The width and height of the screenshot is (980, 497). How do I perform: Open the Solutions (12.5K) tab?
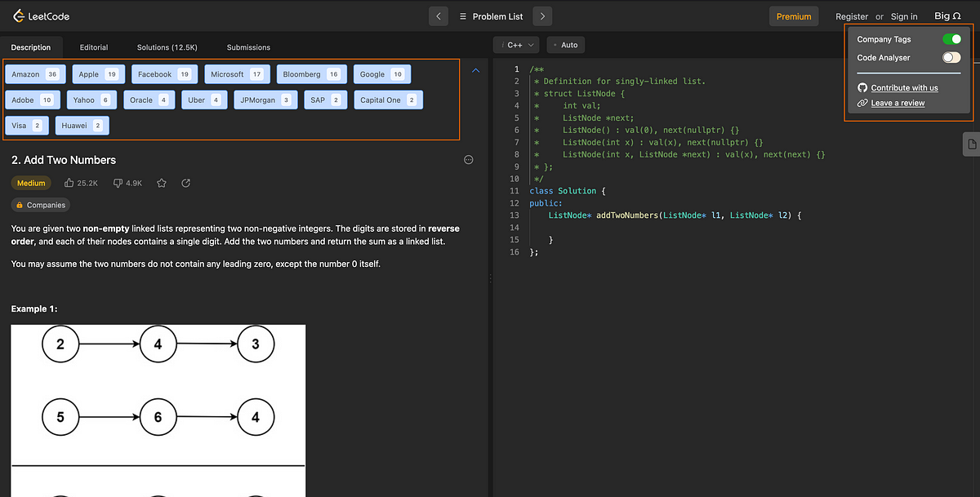click(167, 47)
